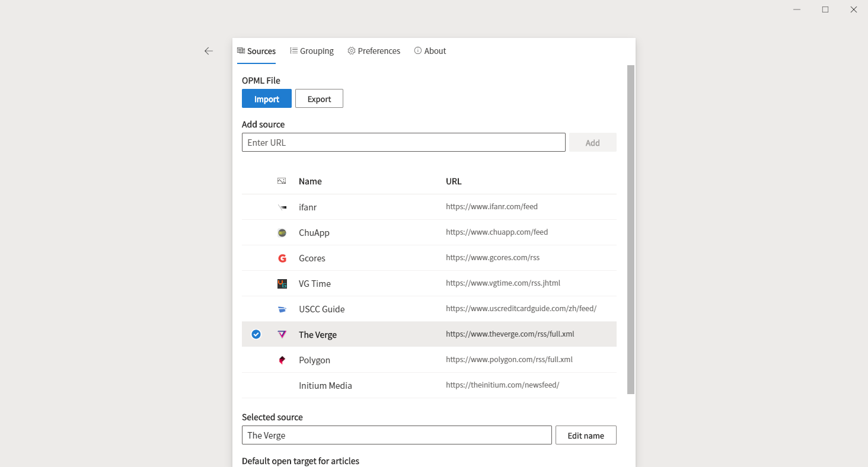868x467 pixels.
Task: Click the Sources tab book icon
Action: (241, 50)
